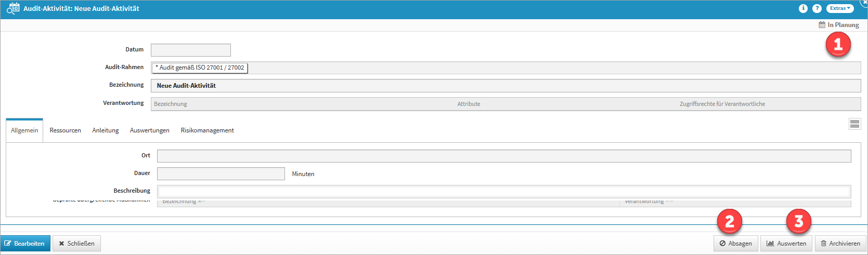Click the Attribute column header in Verantwortung
868x255 pixels.
[469, 104]
